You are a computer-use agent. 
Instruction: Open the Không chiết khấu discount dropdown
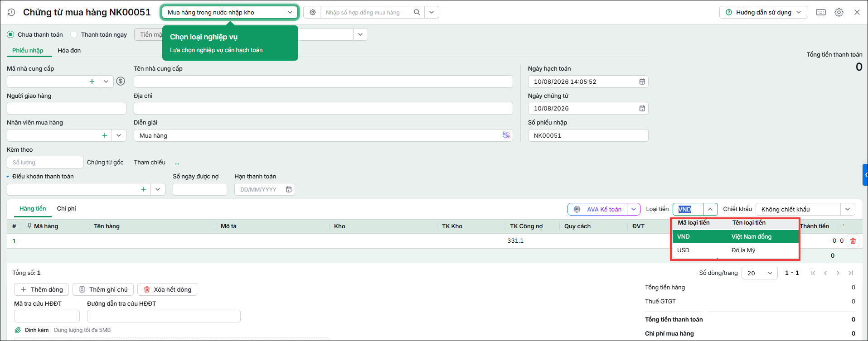(x=848, y=209)
